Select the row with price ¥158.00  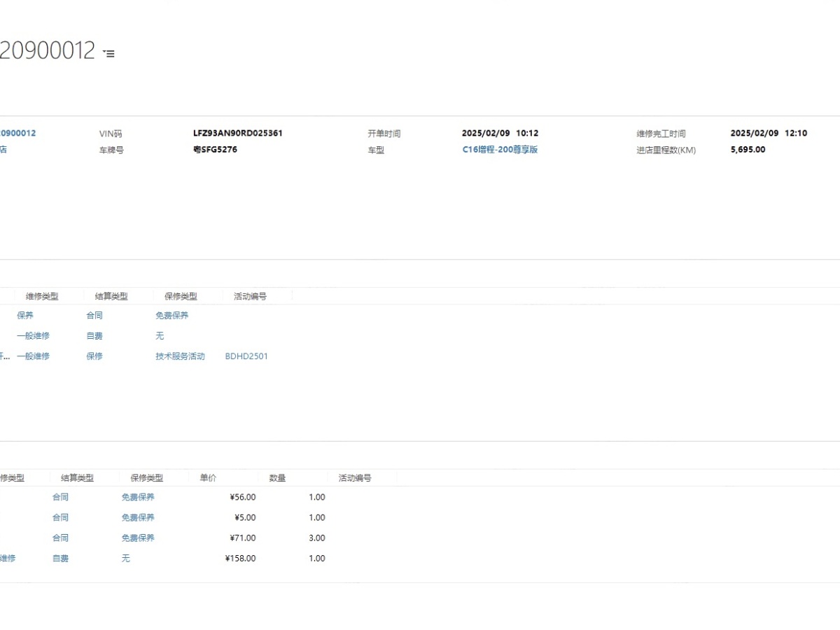tap(240, 559)
